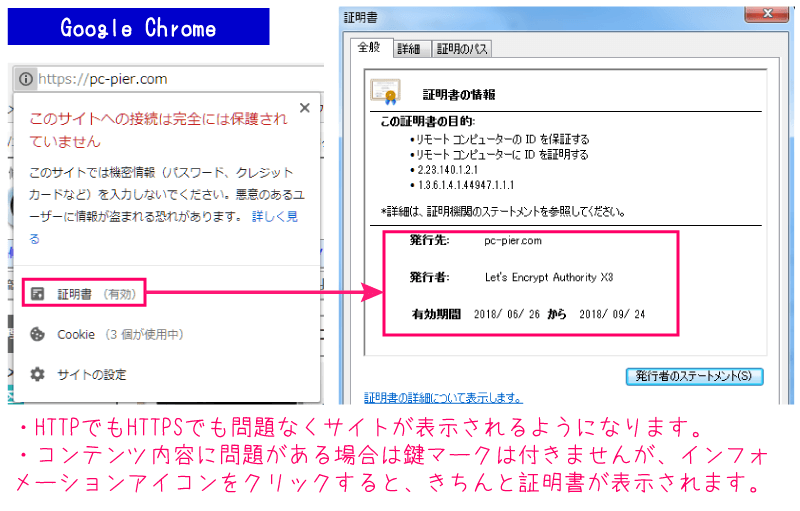Click the certificate ribbon icon beside 証明書の情報
Image resolution: width=800 pixels, height=511 pixels.
pyautogui.click(x=386, y=92)
